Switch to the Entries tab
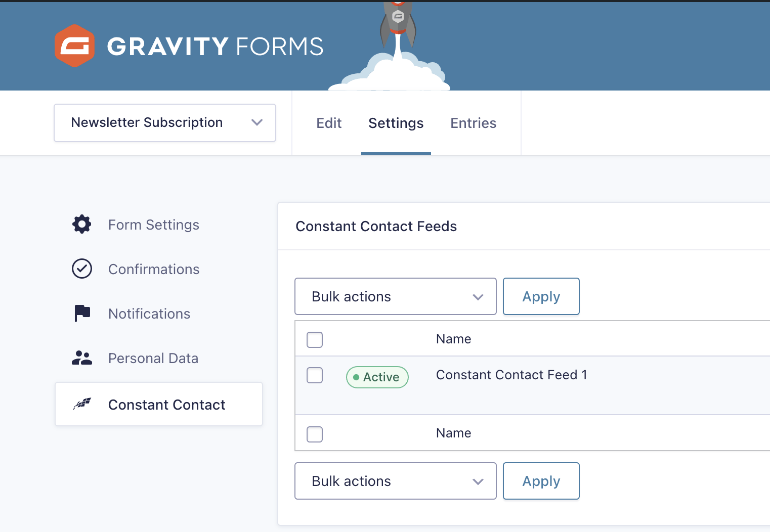 (473, 123)
